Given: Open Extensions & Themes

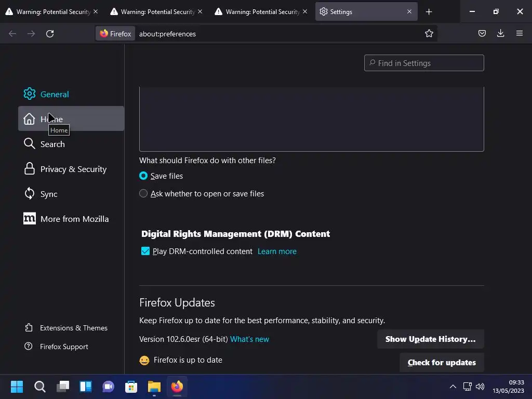Looking at the screenshot, I should pyautogui.click(x=66, y=328).
